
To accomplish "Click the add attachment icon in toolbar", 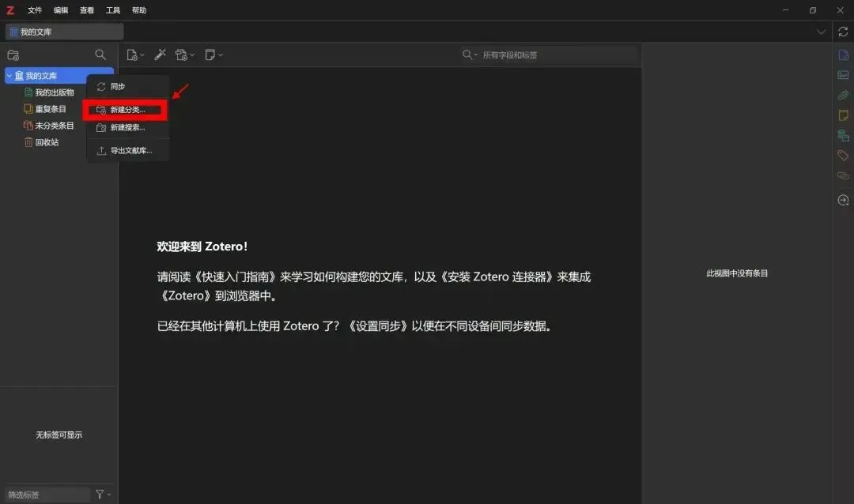I will [x=181, y=55].
